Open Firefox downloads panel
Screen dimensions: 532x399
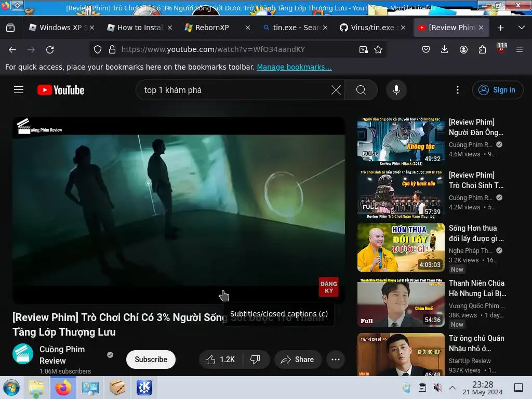pos(445,49)
